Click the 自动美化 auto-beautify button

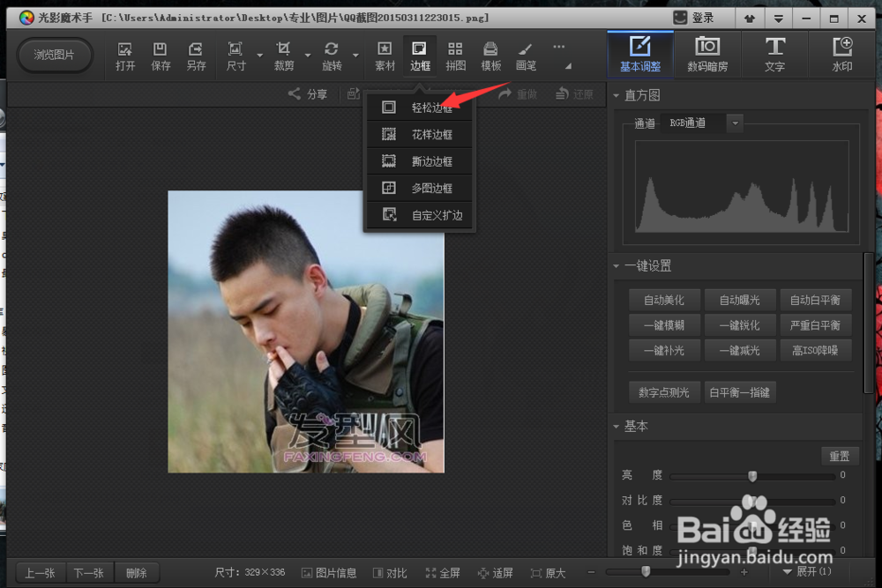pyautogui.click(x=664, y=300)
